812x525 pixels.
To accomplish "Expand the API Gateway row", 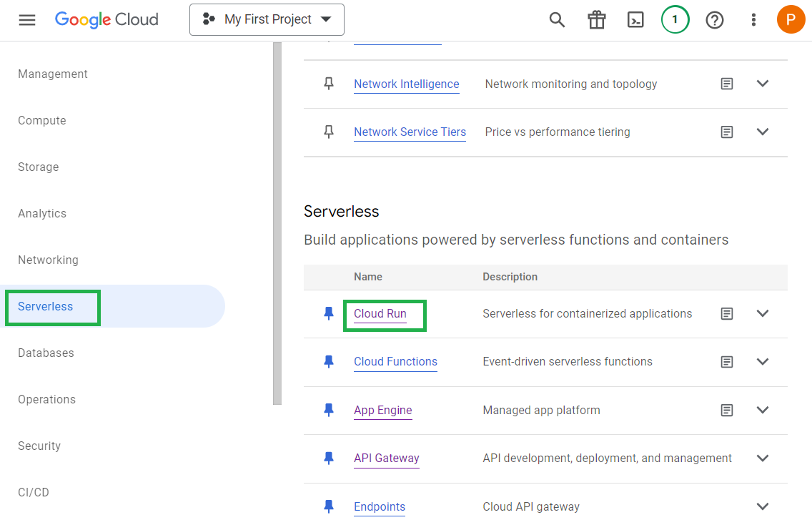I will point(763,458).
